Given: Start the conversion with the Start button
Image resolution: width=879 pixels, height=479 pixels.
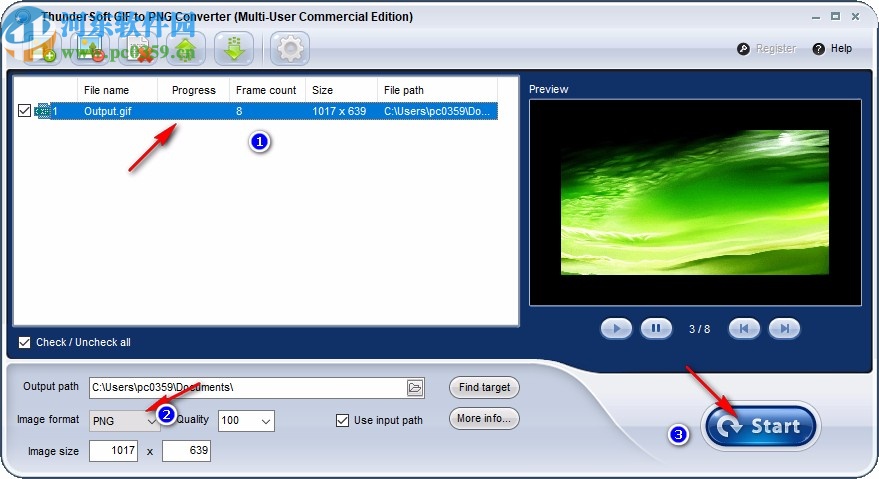Looking at the screenshot, I should (x=760, y=427).
